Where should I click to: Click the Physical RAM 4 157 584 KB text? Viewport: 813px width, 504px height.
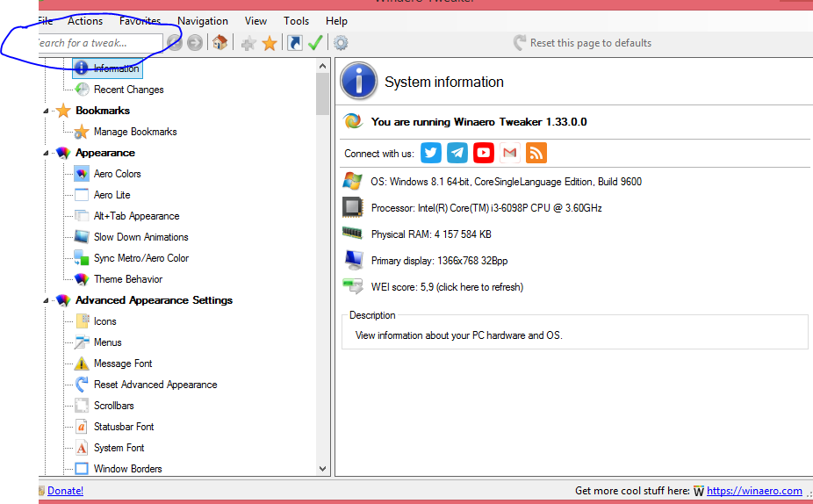(x=431, y=234)
